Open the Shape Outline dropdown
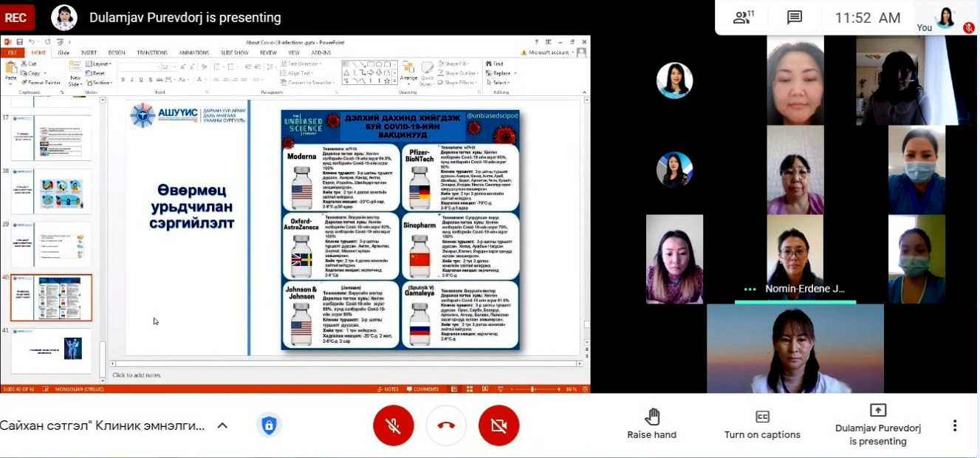 pos(459,73)
